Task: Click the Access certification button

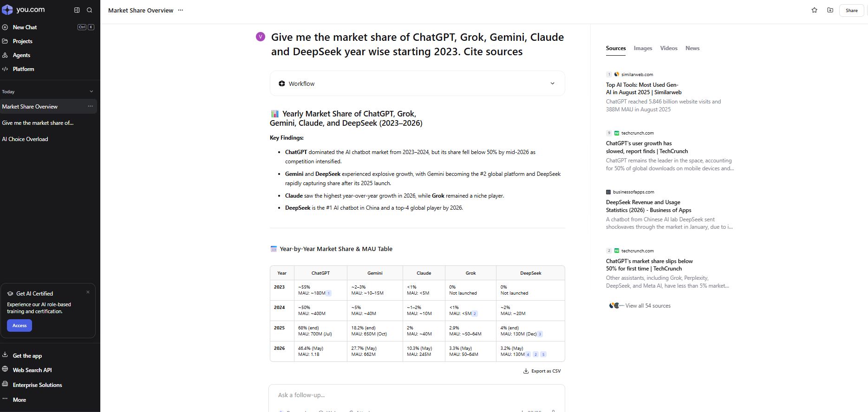Action: tap(20, 326)
